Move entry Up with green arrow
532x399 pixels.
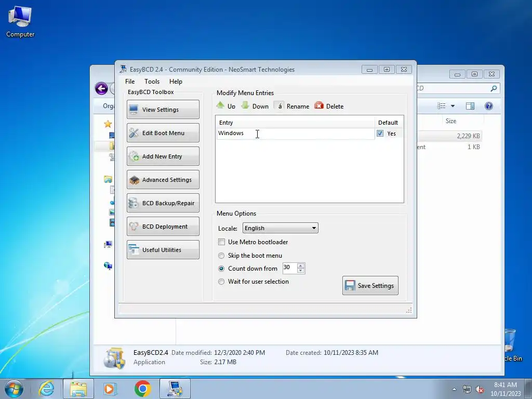pyautogui.click(x=225, y=106)
